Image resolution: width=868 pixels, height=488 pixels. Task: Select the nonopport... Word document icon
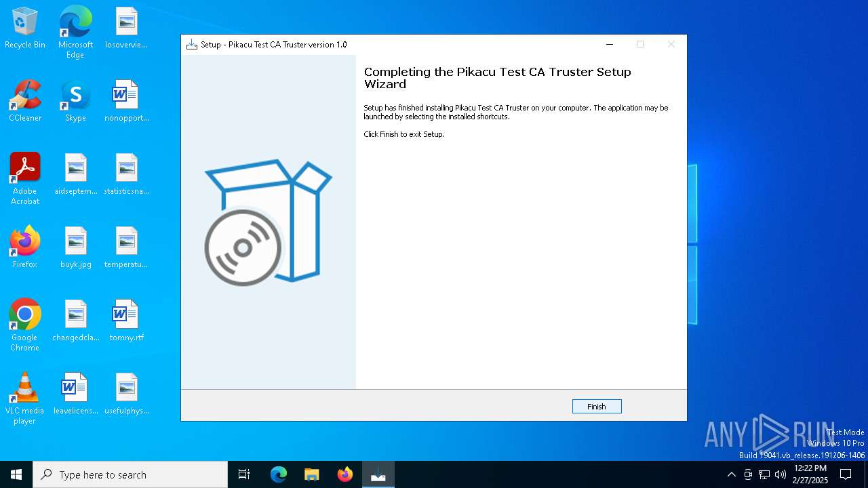pos(126,102)
